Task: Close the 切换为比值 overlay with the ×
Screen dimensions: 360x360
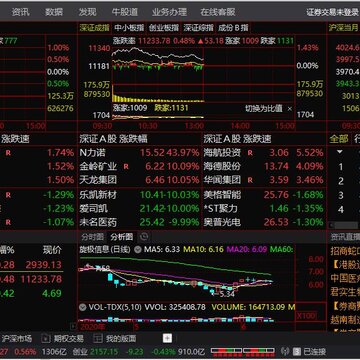Action: [x=289, y=109]
